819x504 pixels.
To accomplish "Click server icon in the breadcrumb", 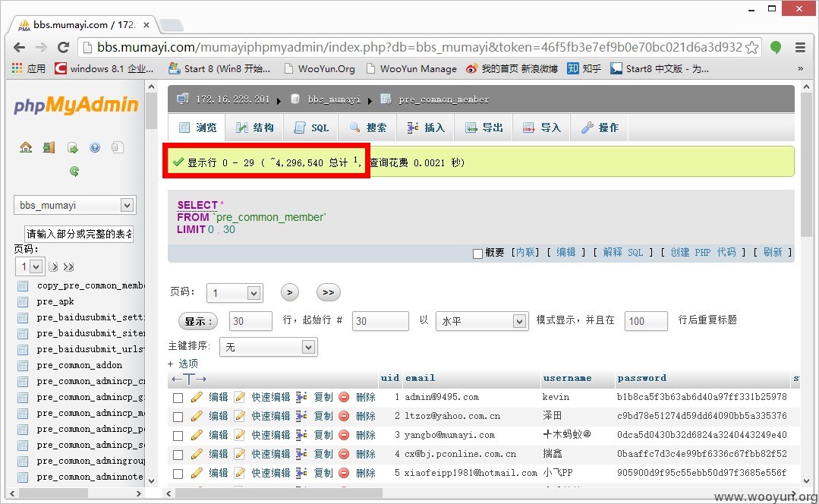I will pyautogui.click(x=183, y=99).
